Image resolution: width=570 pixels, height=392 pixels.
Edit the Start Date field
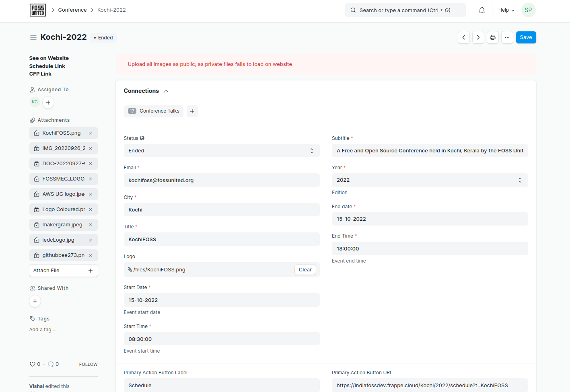pos(222,300)
